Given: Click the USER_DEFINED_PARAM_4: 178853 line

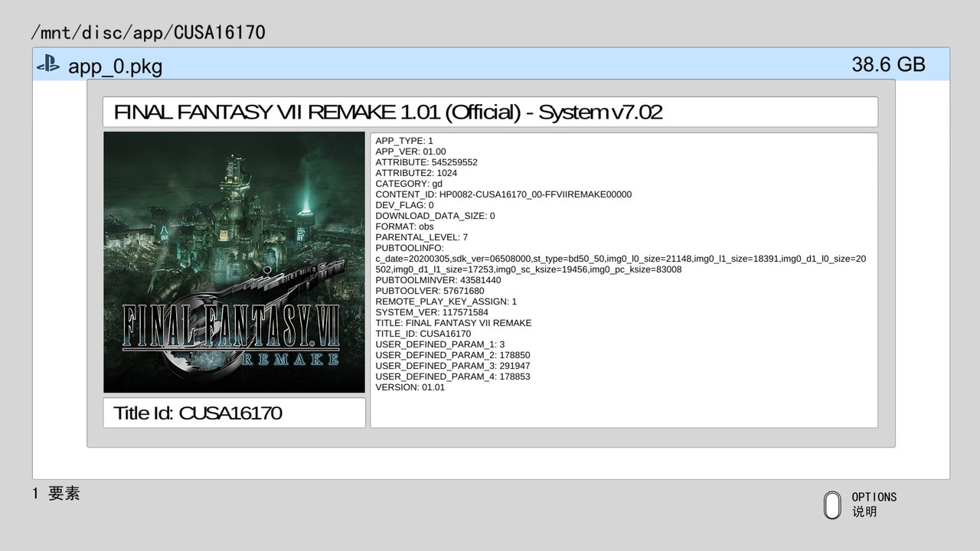Looking at the screenshot, I should tap(452, 377).
